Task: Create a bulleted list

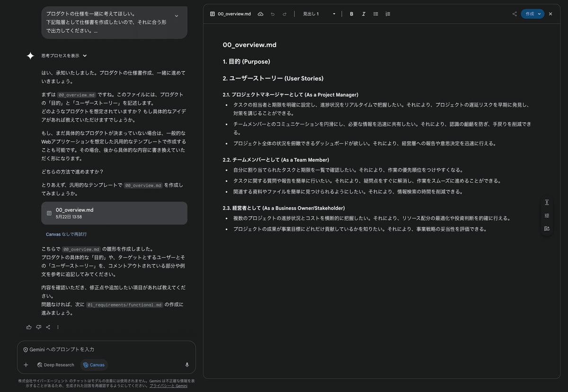Action: pyautogui.click(x=375, y=14)
